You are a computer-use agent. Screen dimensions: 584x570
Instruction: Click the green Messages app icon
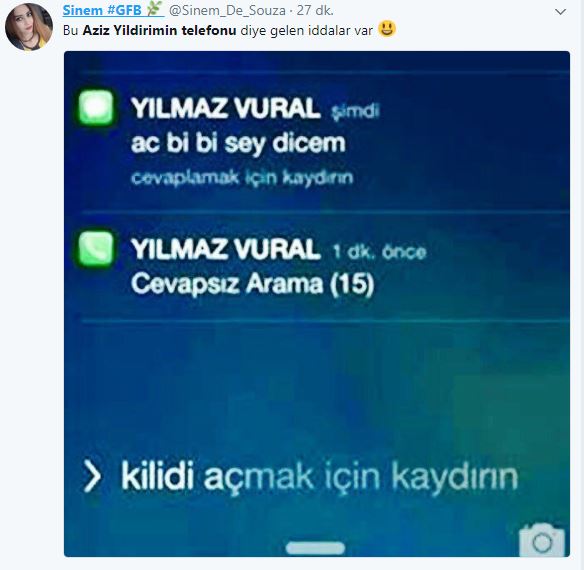point(96,107)
